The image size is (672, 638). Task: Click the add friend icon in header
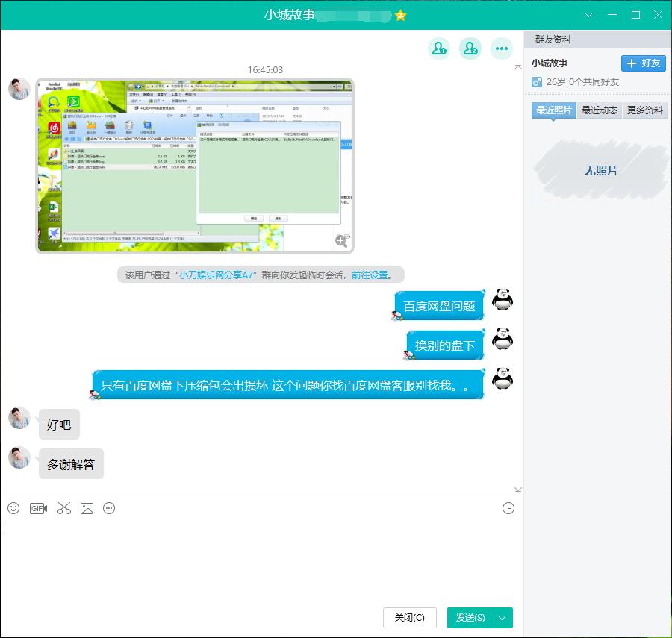(438, 49)
